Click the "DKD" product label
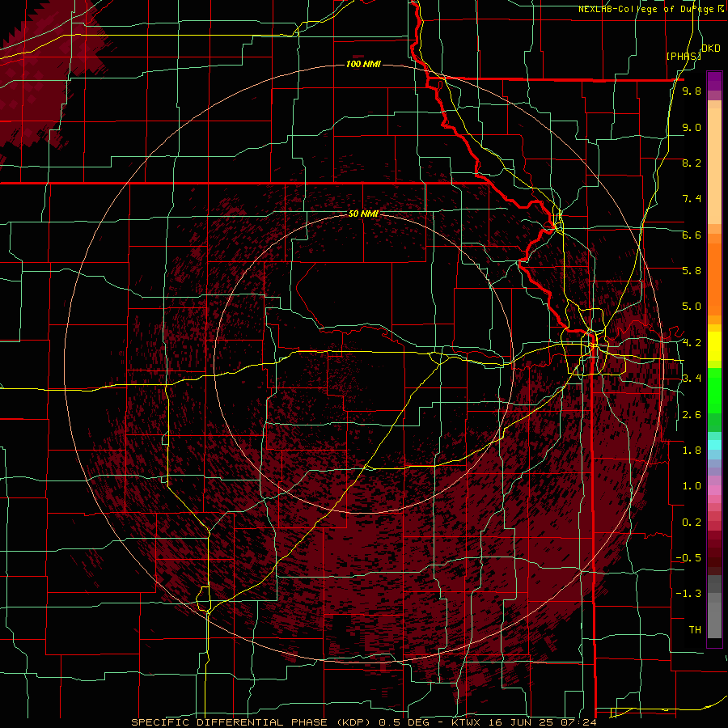This screenshot has width=728, height=728. tap(710, 49)
